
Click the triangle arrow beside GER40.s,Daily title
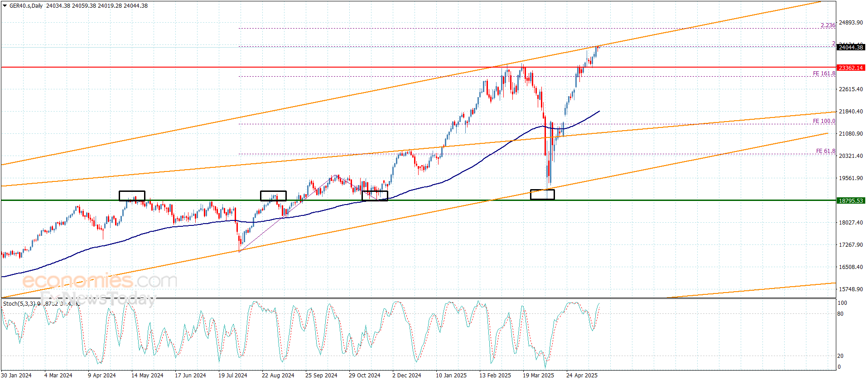pos(5,6)
